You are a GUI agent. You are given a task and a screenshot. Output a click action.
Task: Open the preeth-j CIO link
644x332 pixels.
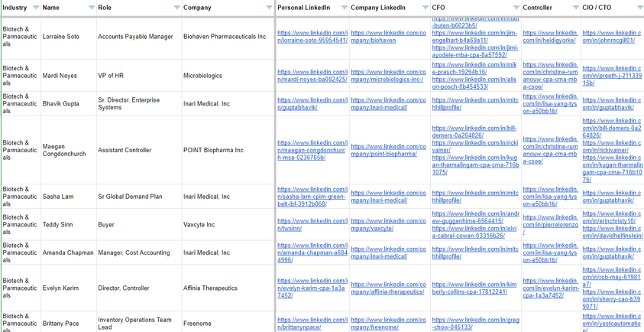[612, 76]
